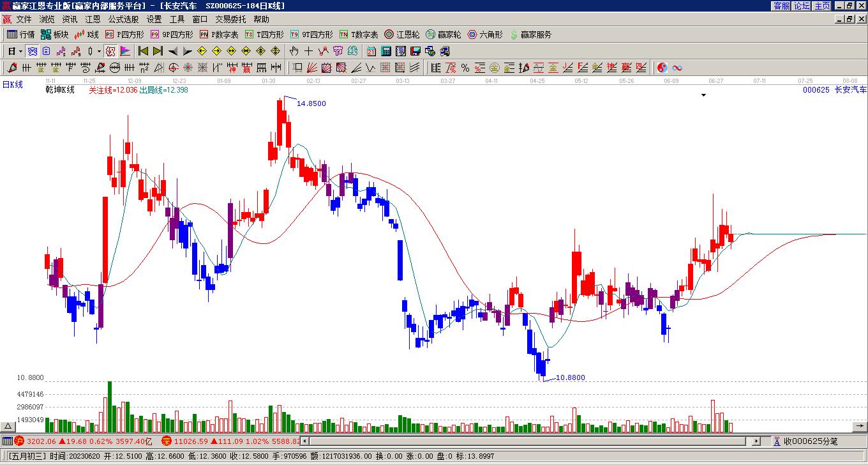Click the yellow diamond left-arrow icon
The width and height of the screenshot is (868, 465).
[202, 51]
